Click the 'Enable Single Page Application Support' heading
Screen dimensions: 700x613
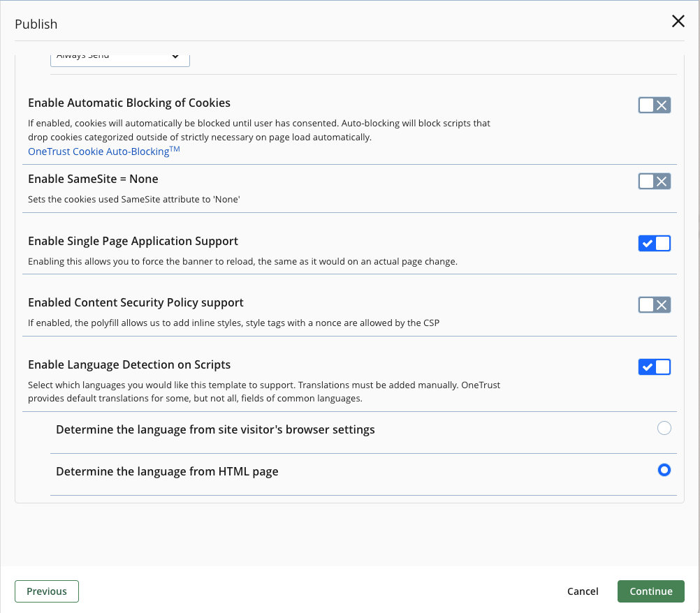tap(133, 241)
